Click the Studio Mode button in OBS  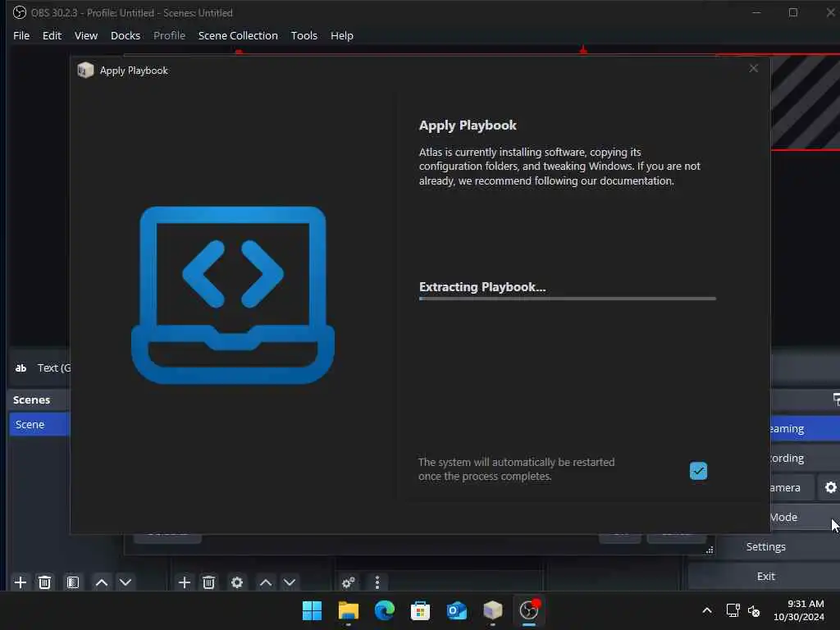click(806, 517)
